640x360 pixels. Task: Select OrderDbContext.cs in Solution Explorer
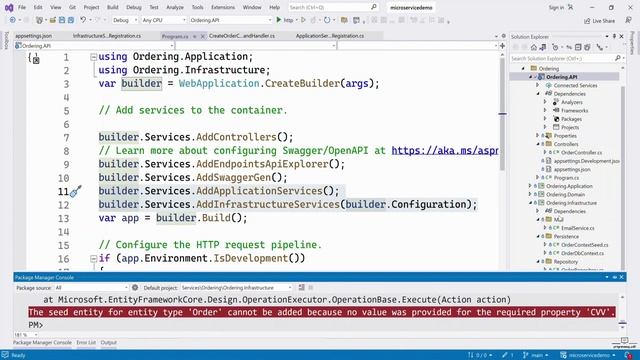pos(582,253)
